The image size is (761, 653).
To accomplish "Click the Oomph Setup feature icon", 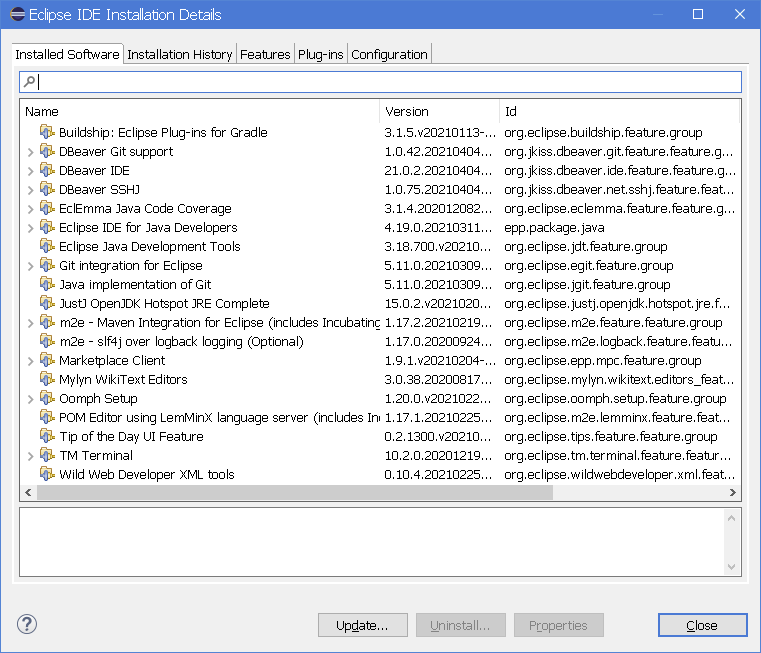I will pyautogui.click(x=47, y=398).
